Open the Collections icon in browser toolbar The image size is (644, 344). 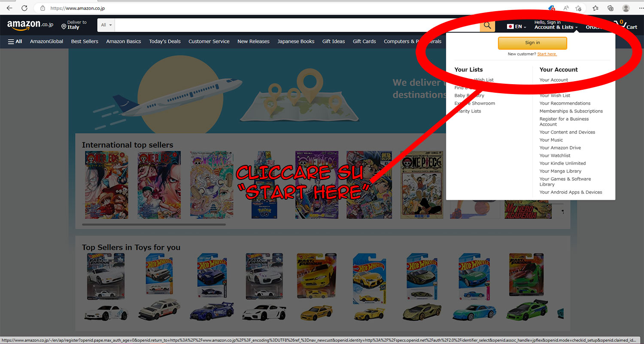tap(611, 8)
